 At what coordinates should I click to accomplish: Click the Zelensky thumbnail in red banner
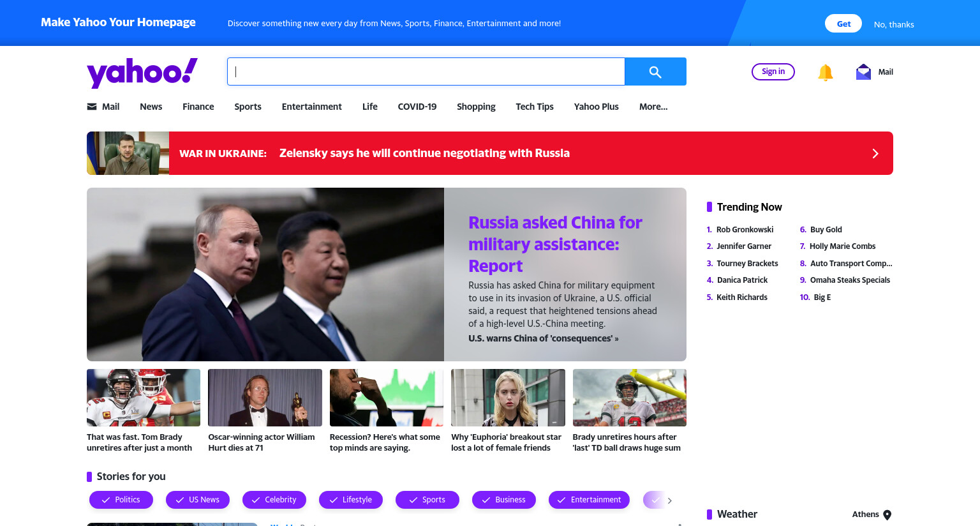pyautogui.click(x=128, y=153)
